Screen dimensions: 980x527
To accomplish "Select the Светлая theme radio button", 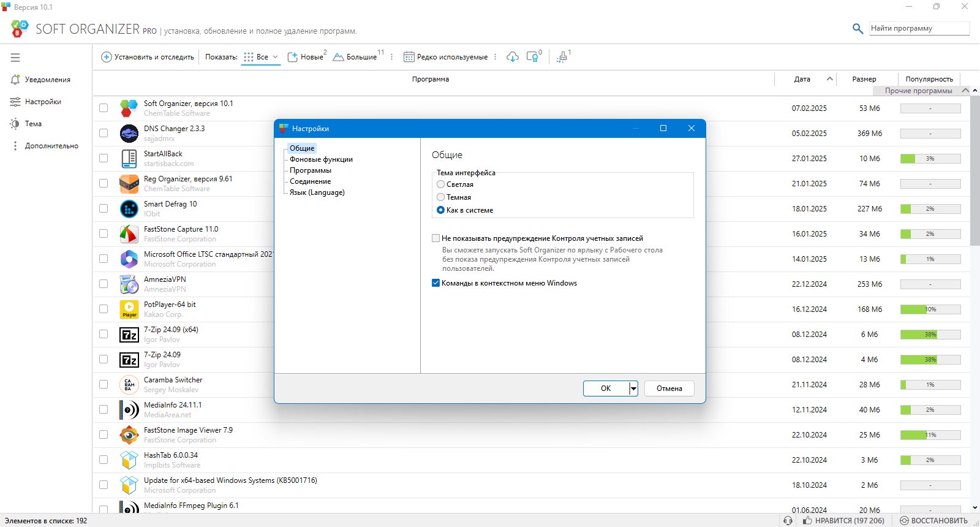I will (440, 184).
